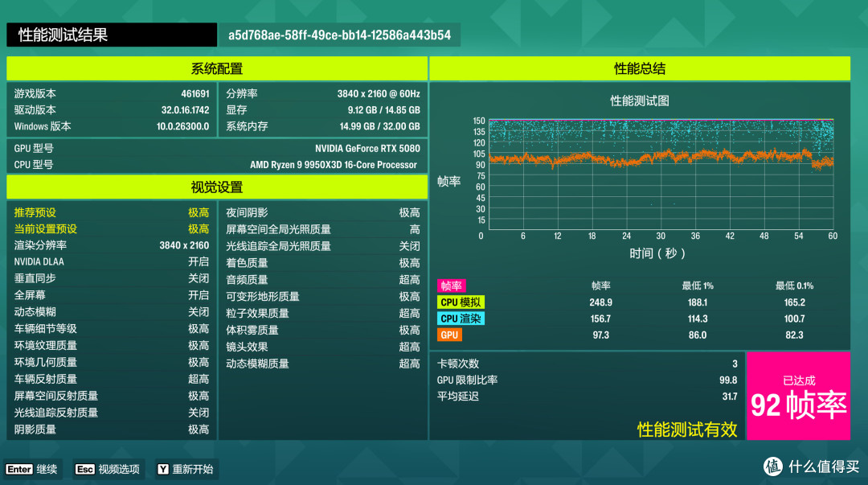Click the 屏幕空间全局光照质量 高 row
This screenshot has height=485, width=868.
tap(323, 229)
